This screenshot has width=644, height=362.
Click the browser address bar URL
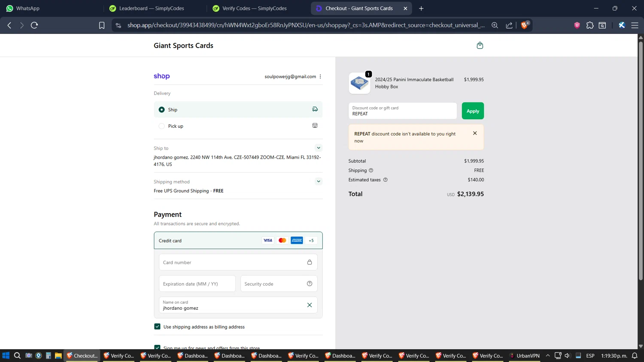(x=306, y=25)
